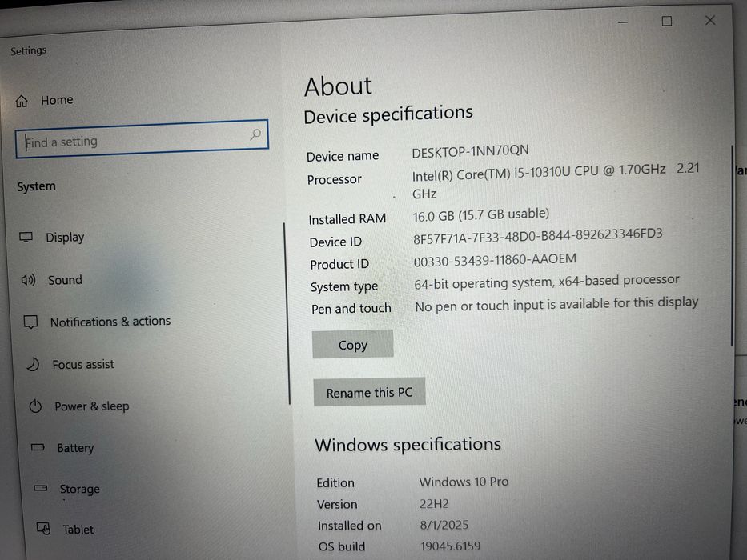Maximize the Settings window
This screenshot has height=560, width=747.
(x=666, y=22)
